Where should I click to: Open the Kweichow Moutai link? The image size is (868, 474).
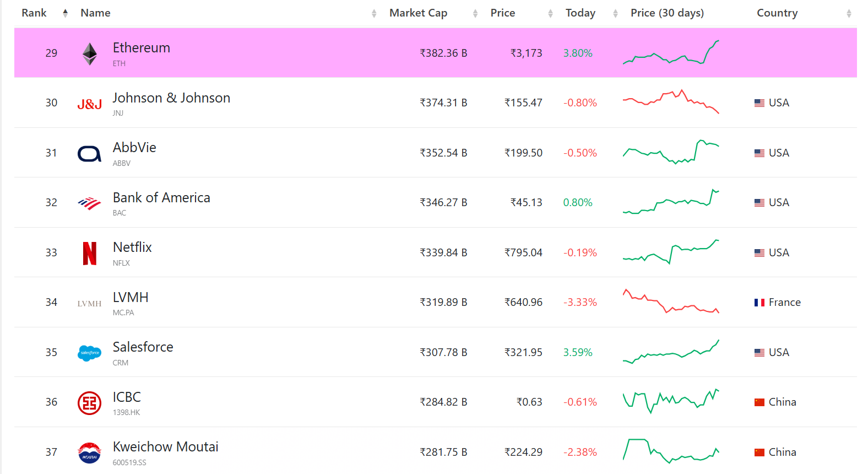[165, 446]
